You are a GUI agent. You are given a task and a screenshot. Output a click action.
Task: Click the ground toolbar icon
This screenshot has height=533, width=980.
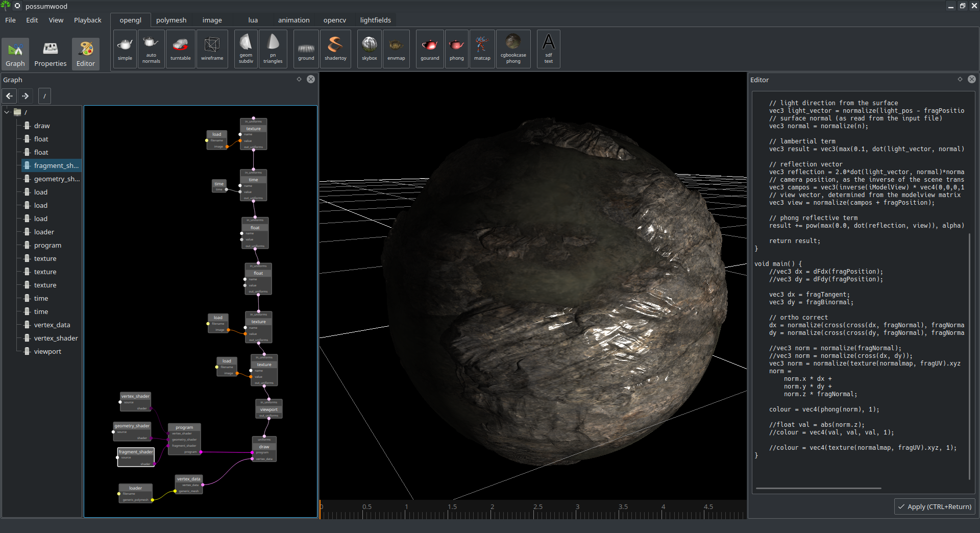click(x=306, y=49)
